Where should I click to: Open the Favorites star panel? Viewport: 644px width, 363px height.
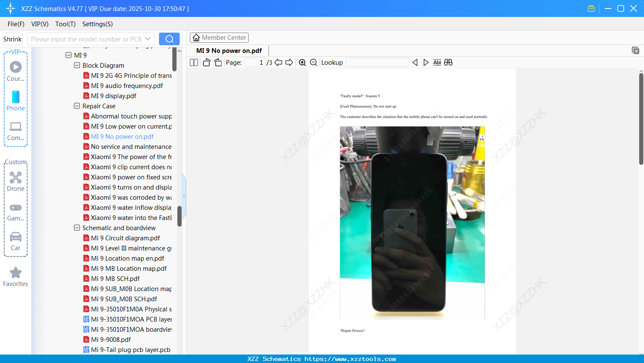[x=15, y=277]
